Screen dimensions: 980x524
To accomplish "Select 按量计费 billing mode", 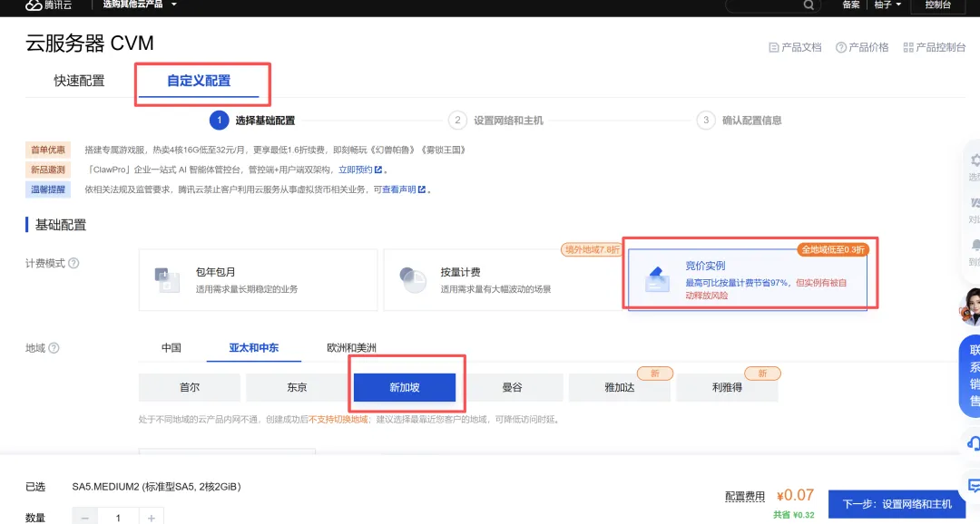I will [x=503, y=280].
